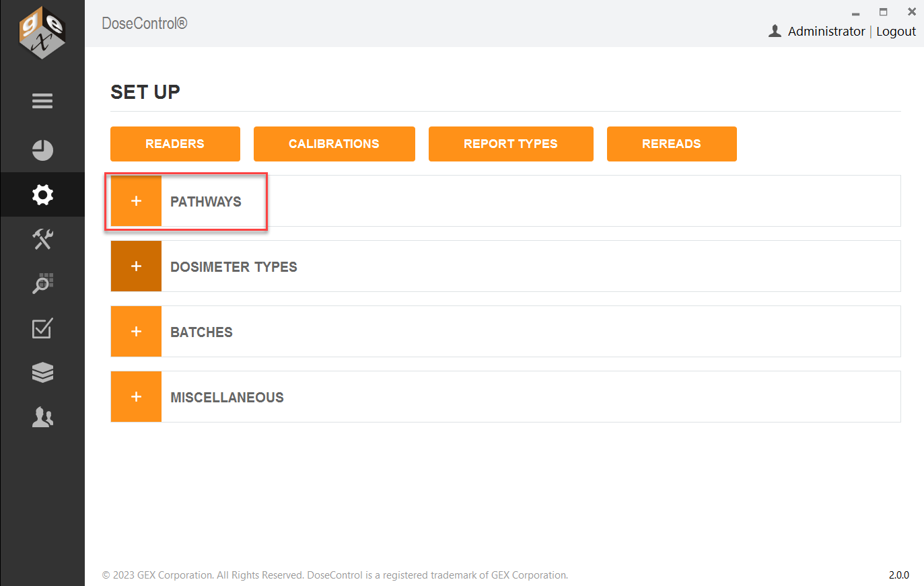Click the GEX Corporation copyright notice
Screen dimensions: 924x586
[x=335, y=575]
